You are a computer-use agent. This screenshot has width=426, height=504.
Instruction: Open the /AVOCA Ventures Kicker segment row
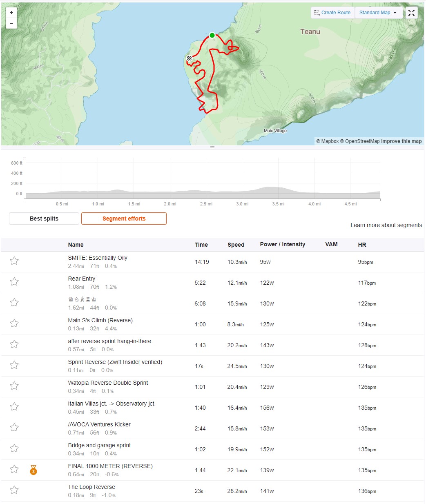tap(212, 428)
